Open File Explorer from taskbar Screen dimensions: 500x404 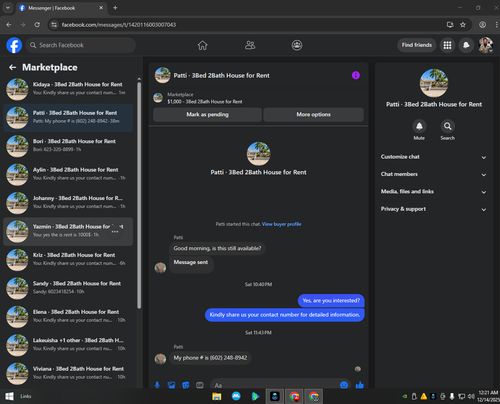coord(217,396)
